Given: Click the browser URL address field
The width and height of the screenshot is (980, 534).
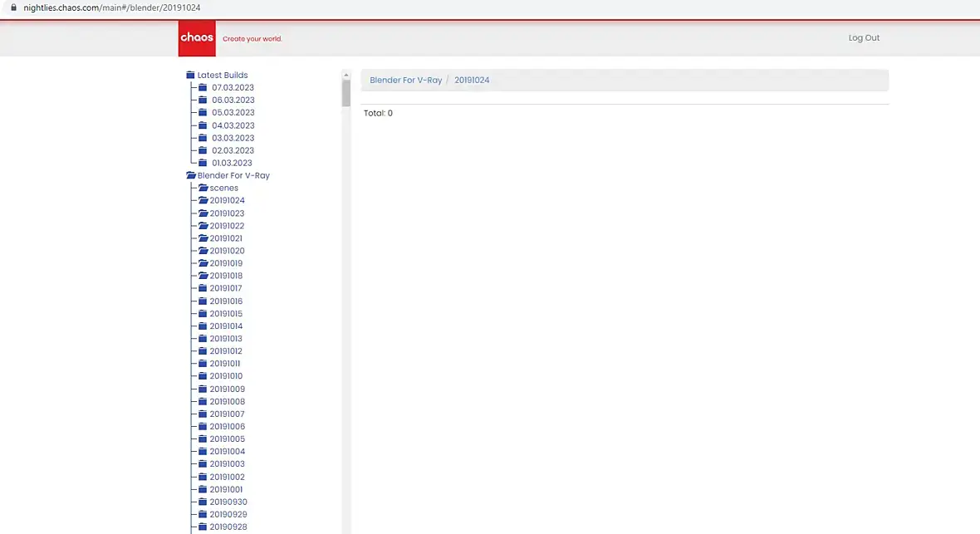Looking at the screenshot, I should 112,7.
